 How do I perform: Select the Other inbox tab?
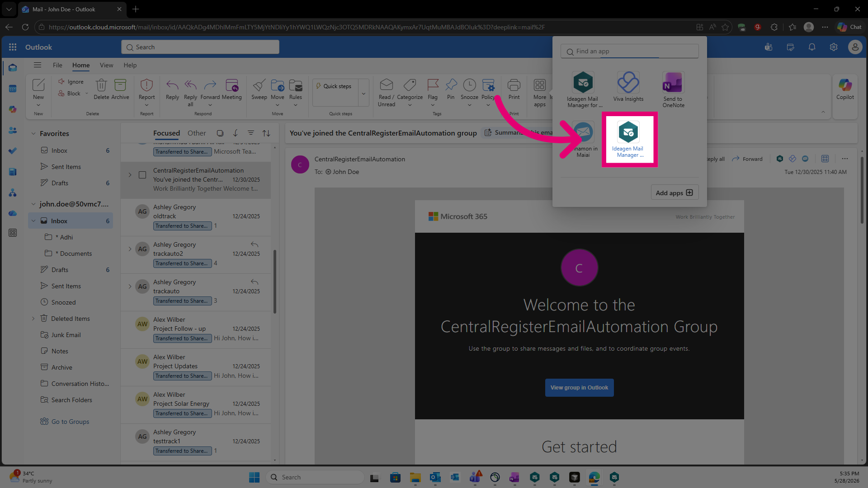point(197,133)
